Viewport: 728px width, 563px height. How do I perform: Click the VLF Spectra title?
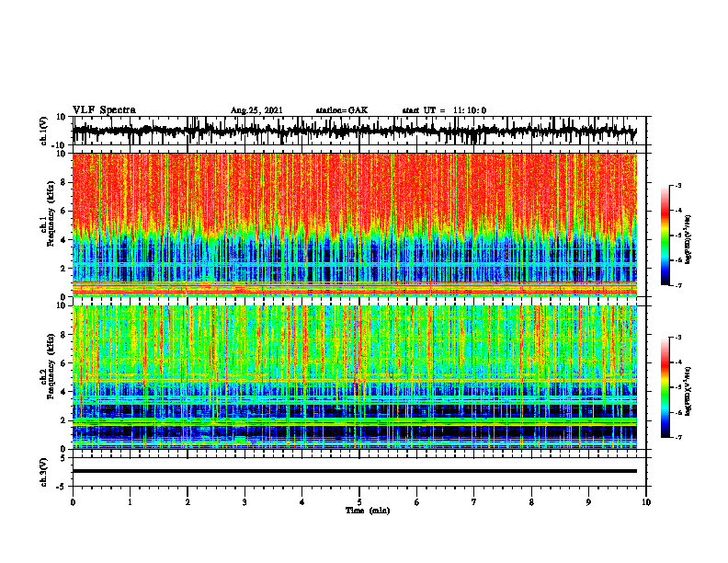[104, 110]
